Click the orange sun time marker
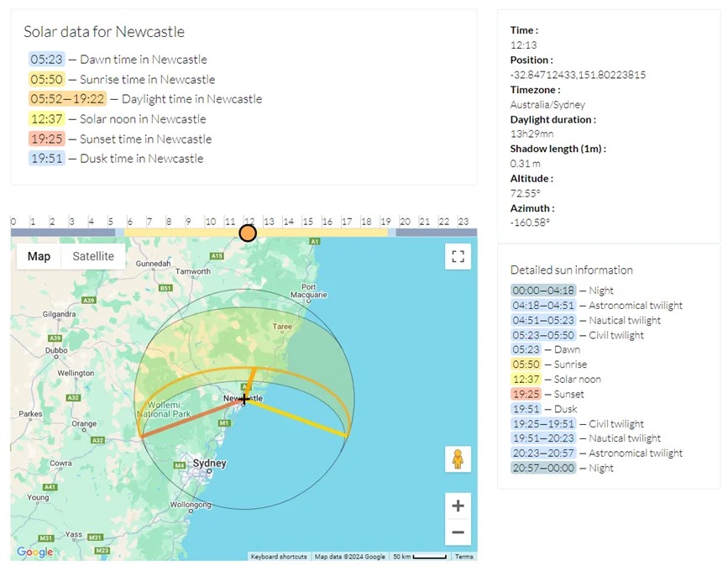Image resolution: width=728 pixels, height=566 pixels. click(248, 233)
